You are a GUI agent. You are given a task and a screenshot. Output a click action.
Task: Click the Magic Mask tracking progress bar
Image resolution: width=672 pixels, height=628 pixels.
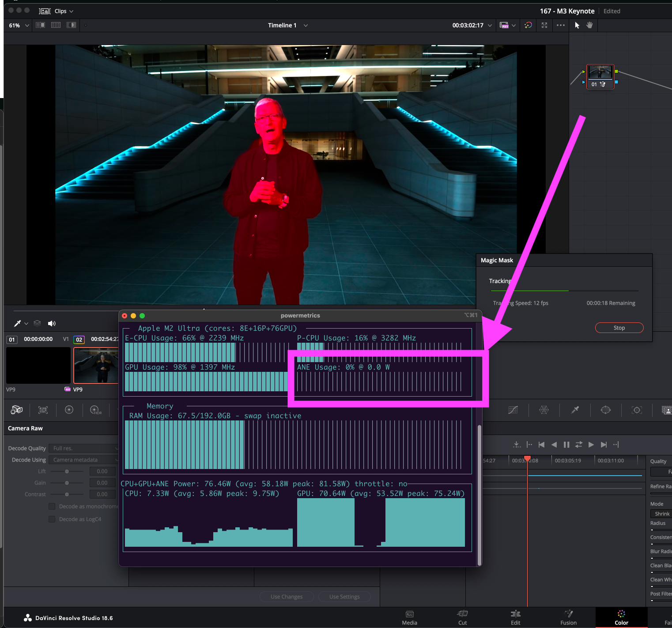pyautogui.click(x=564, y=291)
